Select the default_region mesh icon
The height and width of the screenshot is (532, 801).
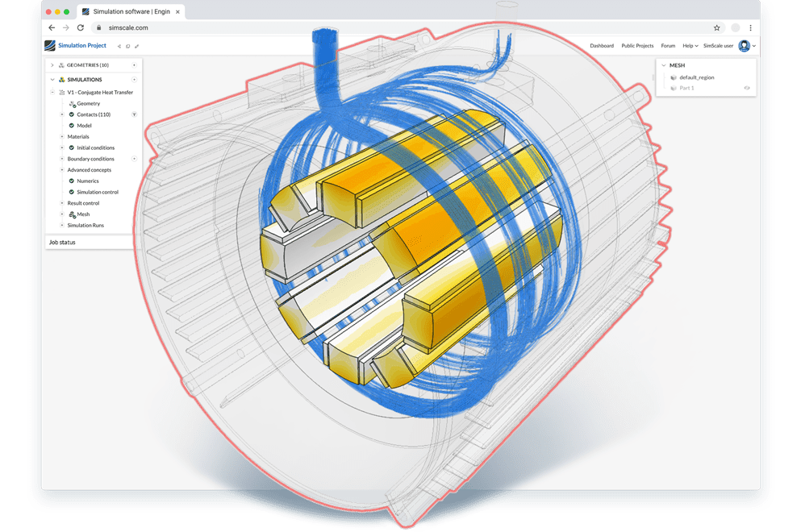[x=674, y=77]
